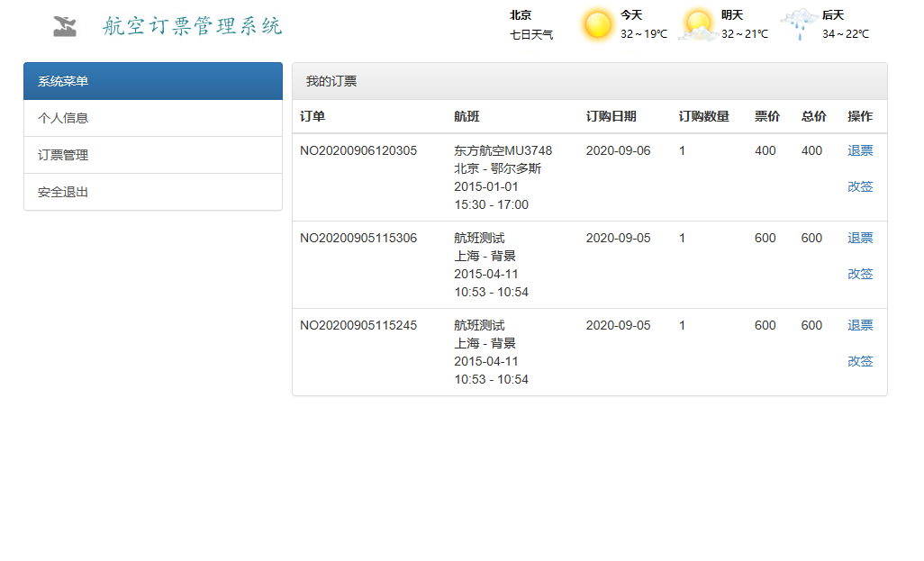The image size is (924, 561).
Task: Click the 总价 column header
Action: pyautogui.click(x=814, y=117)
